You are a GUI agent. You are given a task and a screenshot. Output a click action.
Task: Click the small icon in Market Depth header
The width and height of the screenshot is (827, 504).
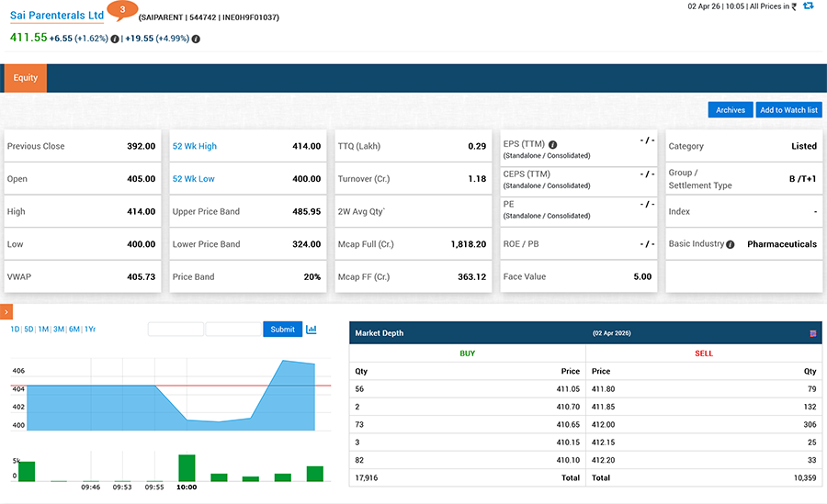813,333
